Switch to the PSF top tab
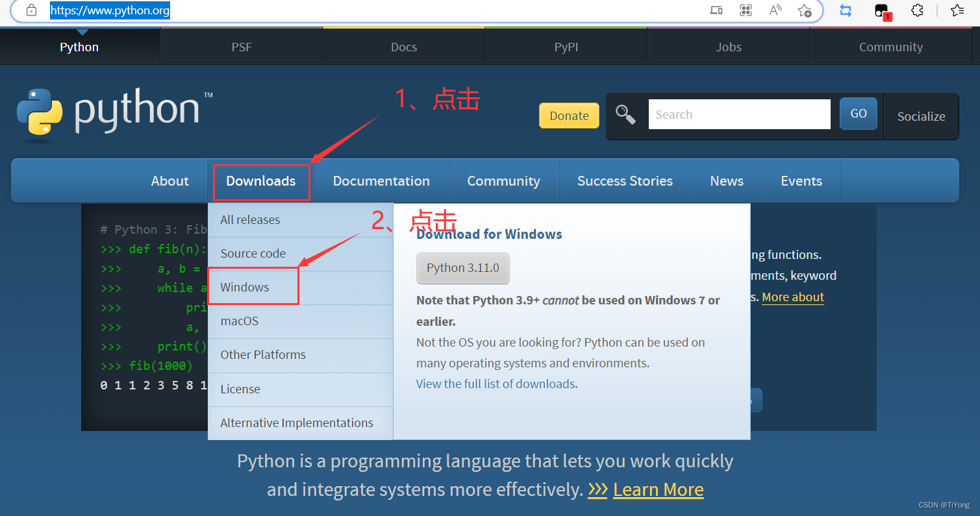 (x=242, y=47)
